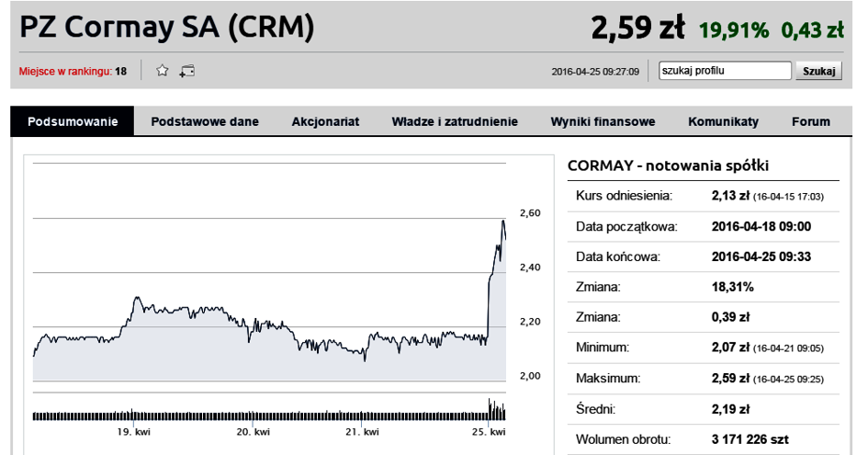The image size is (868, 455).
Task: Select the 20. kwi date marker on chart
Action: (253, 432)
